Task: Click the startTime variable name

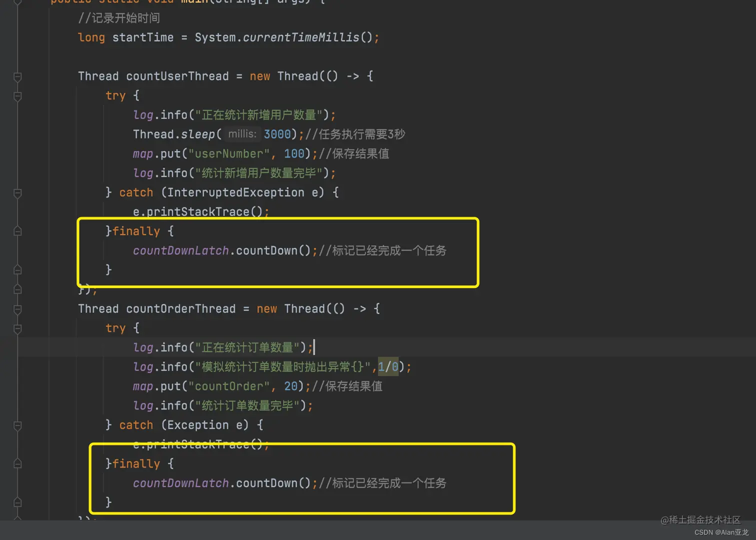Action: [143, 37]
